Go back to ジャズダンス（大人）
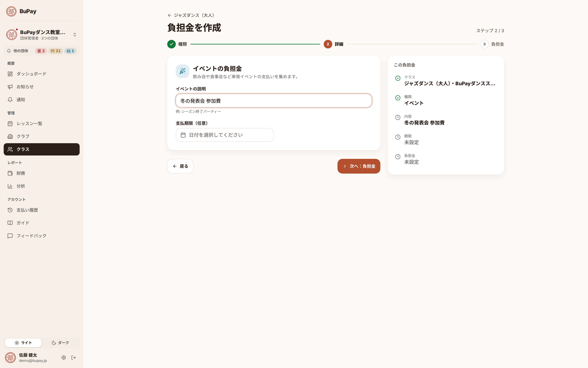Viewport: 588px width, 368px height. [x=191, y=15]
